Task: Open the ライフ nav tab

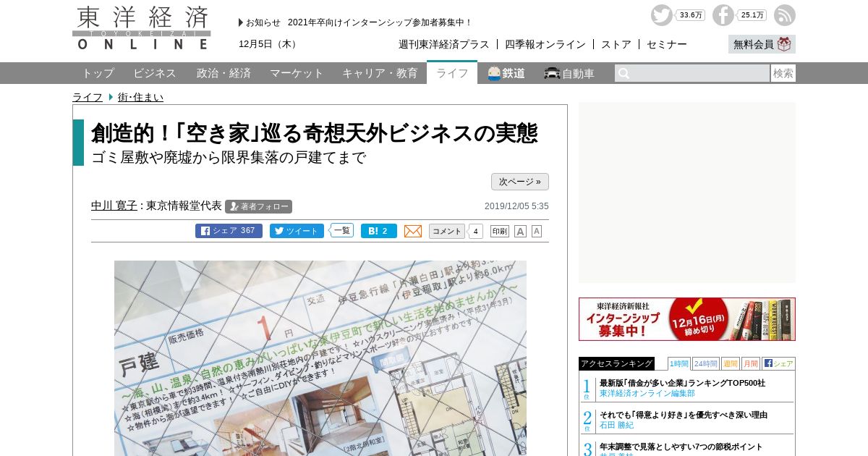Action: (x=452, y=72)
